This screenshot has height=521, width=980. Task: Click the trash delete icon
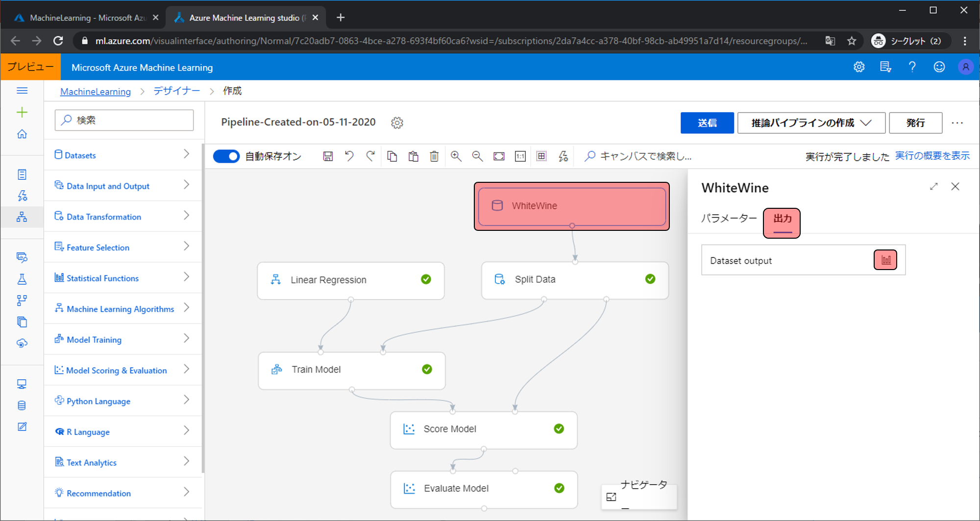pos(434,156)
